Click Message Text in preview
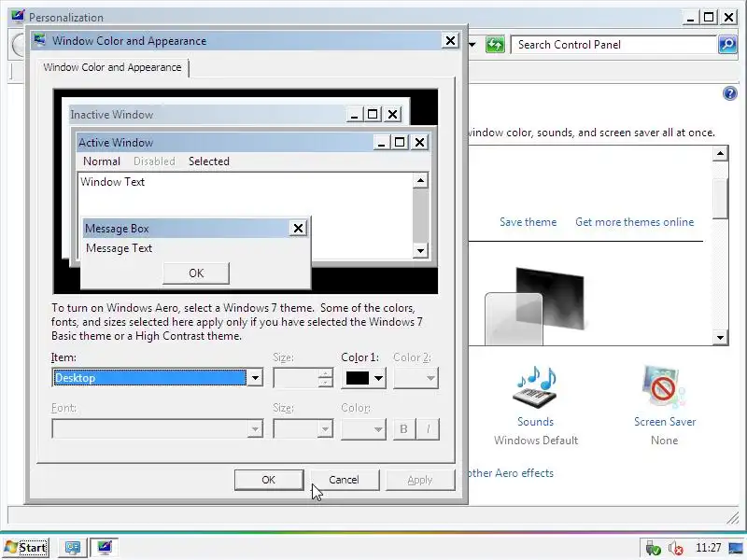 [120, 248]
